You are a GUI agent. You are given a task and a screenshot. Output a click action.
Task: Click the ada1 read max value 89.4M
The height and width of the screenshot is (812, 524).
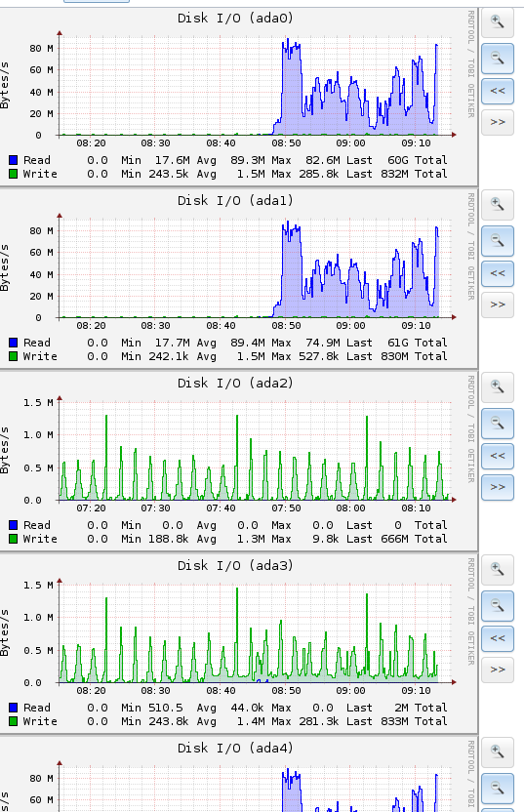[248, 343]
